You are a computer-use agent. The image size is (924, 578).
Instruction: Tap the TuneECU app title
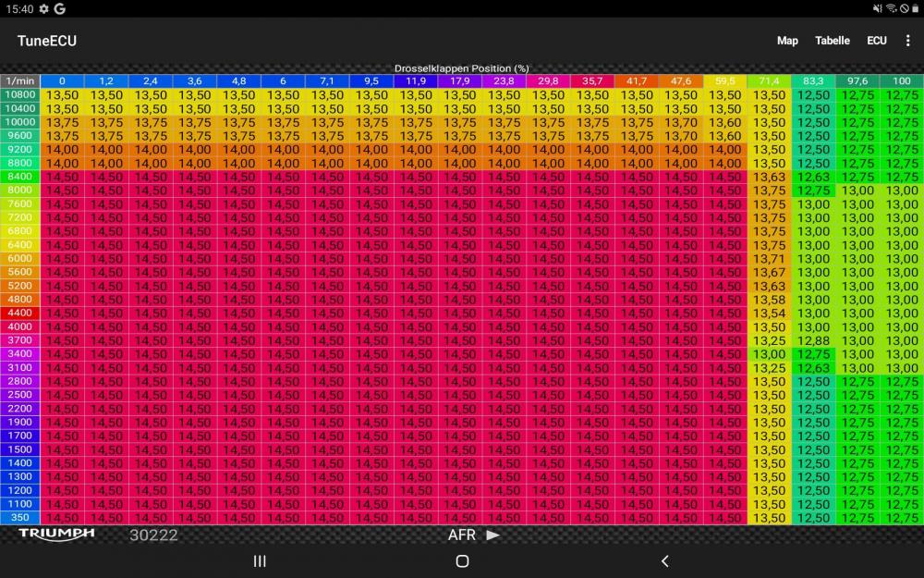[47, 41]
